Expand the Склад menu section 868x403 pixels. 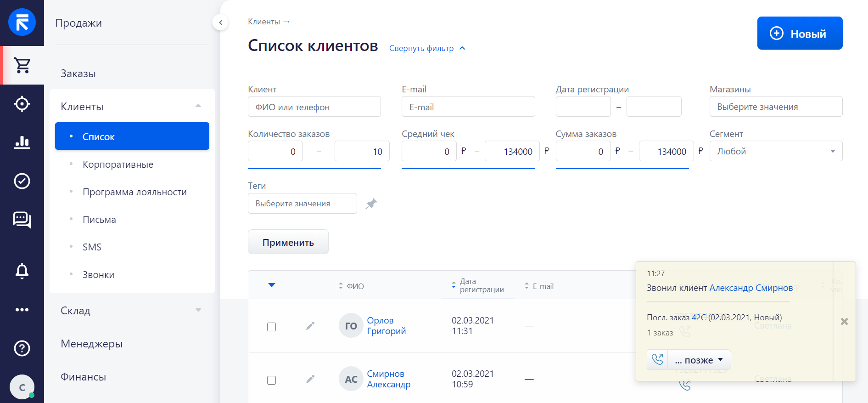coord(132,311)
